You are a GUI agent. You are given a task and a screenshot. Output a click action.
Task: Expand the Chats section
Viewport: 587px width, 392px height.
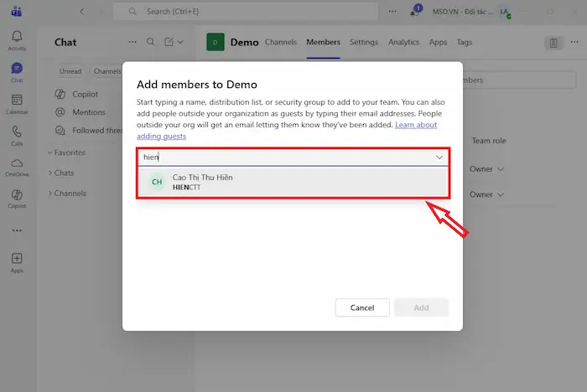click(64, 173)
